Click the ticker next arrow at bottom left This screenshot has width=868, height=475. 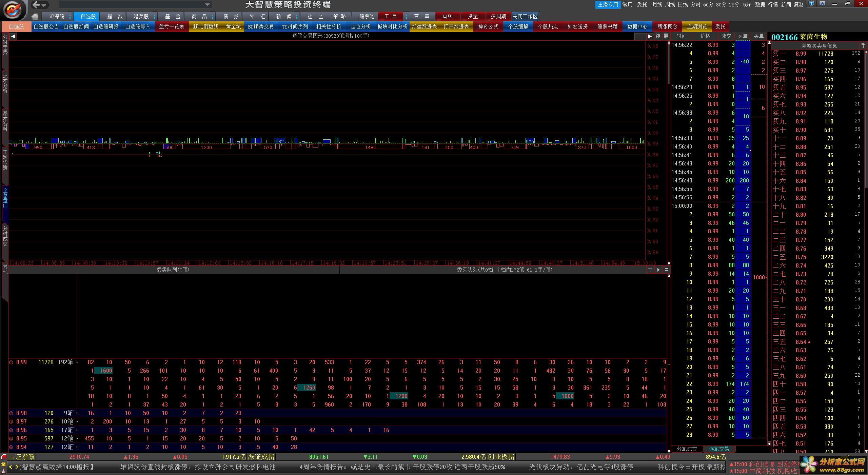point(17,467)
